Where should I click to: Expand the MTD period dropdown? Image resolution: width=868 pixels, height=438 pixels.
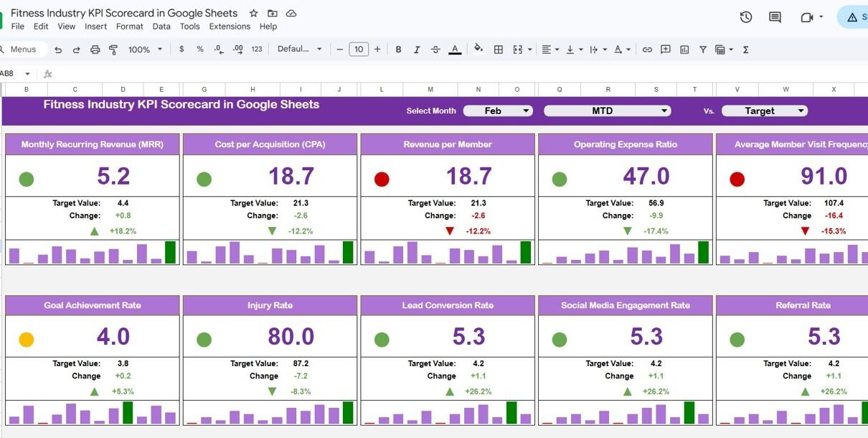607,111
